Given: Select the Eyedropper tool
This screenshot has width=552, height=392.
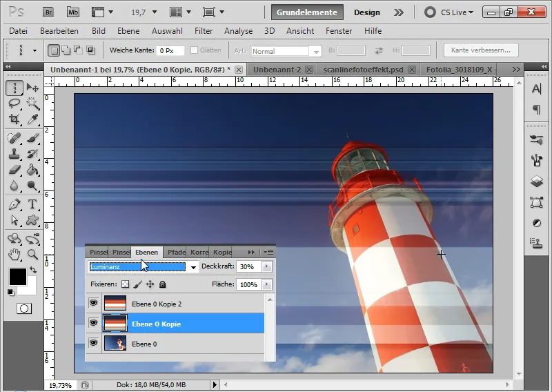Looking at the screenshot, I should (x=32, y=119).
